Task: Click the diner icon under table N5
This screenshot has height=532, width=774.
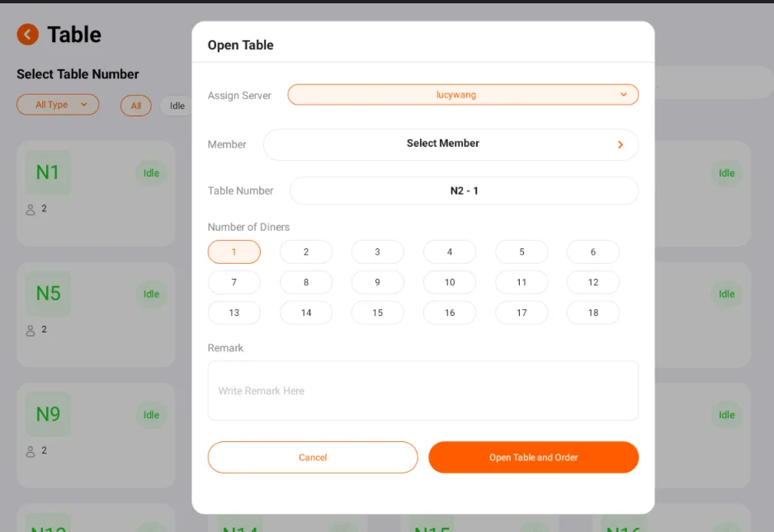Action: click(x=30, y=330)
